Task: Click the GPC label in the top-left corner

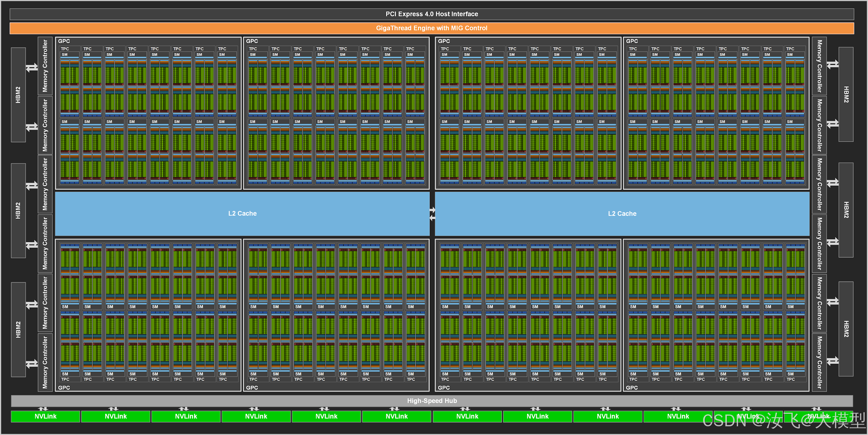Action: point(64,41)
